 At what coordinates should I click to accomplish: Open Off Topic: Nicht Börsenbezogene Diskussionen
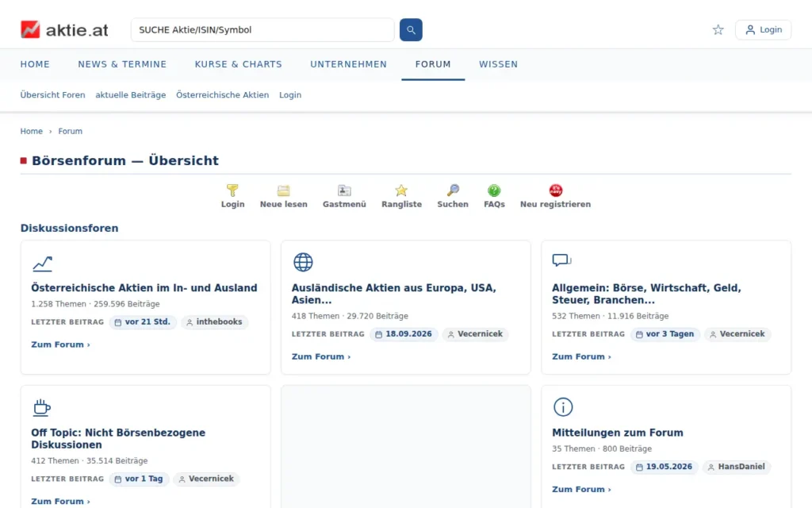pyautogui.click(x=118, y=438)
